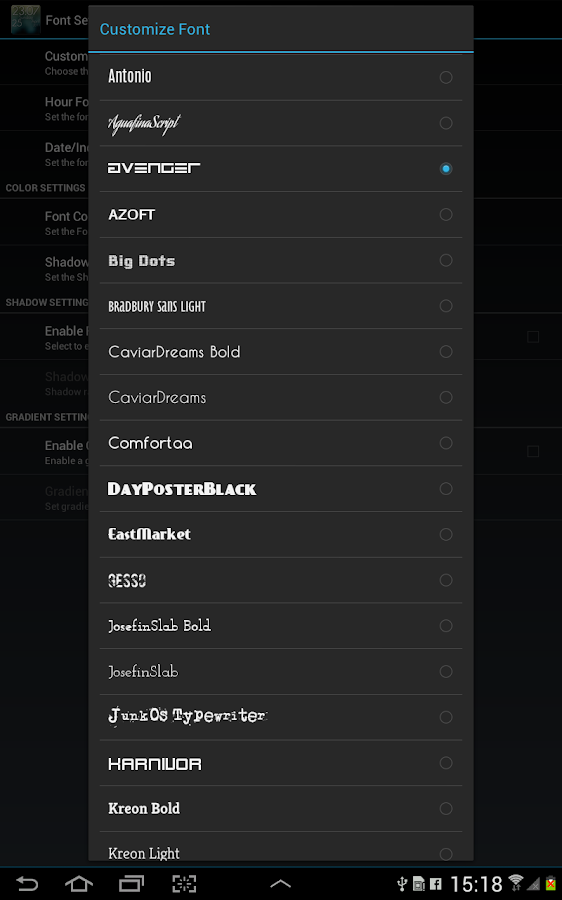Viewport: 562px width, 900px height.
Task: Tap the clock widget app icon at top left
Action: [25, 20]
